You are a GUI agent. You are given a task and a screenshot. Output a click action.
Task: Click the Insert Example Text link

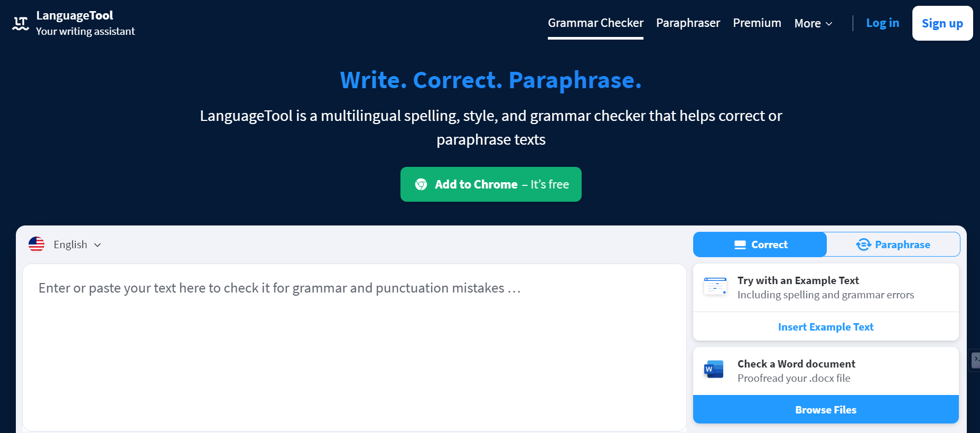coord(825,326)
